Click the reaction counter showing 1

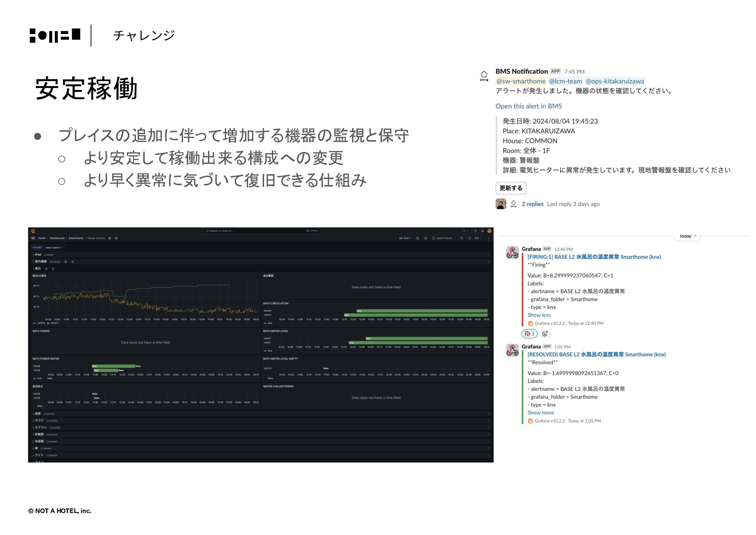click(529, 334)
